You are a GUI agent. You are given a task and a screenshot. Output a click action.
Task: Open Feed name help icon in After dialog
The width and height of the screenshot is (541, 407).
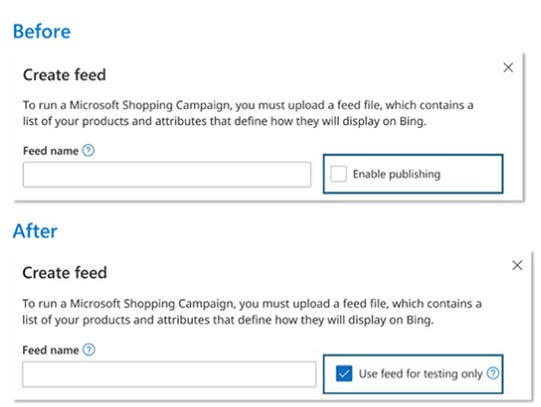(x=89, y=350)
